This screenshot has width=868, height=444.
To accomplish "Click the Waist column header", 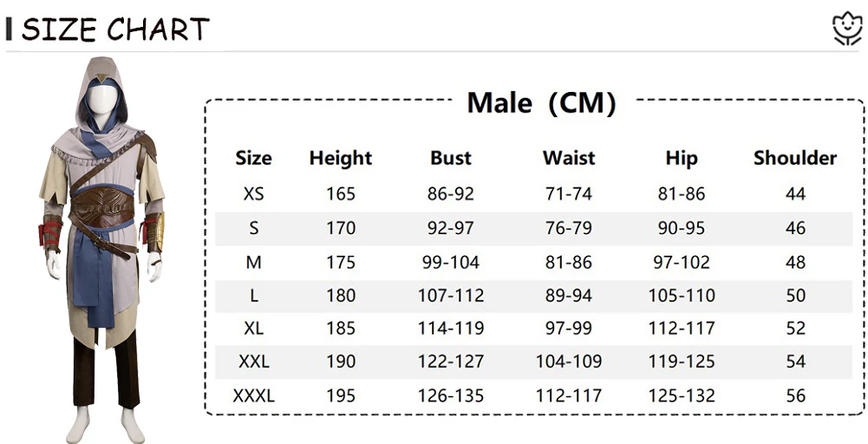I will point(569,159).
